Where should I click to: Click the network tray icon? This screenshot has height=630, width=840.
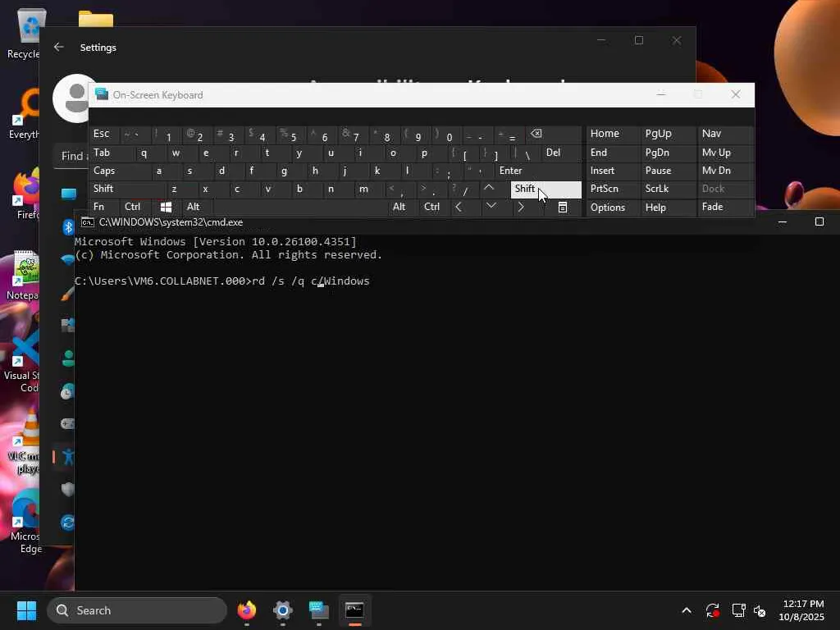coord(739,610)
